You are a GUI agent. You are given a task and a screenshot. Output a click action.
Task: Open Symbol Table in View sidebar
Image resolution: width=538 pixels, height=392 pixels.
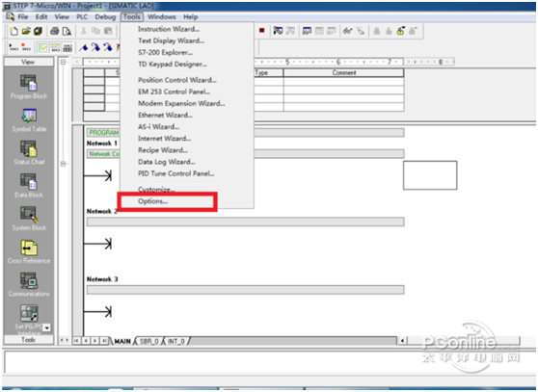pyautogui.click(x=29, y=120)
